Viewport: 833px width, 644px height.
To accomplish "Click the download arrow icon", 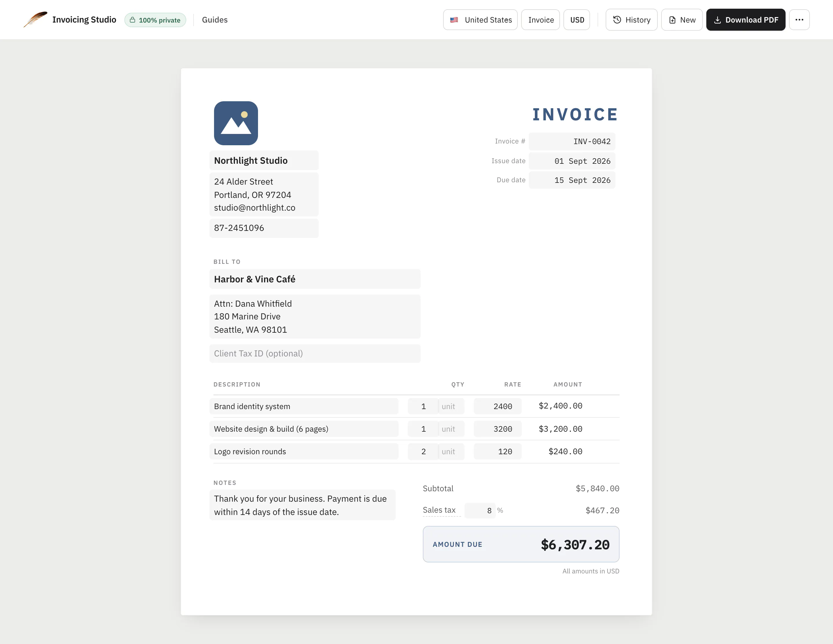I will click(717, 20).
